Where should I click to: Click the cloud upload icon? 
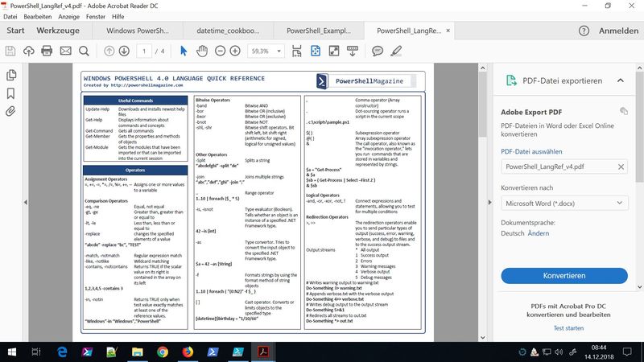click(28, 51)
